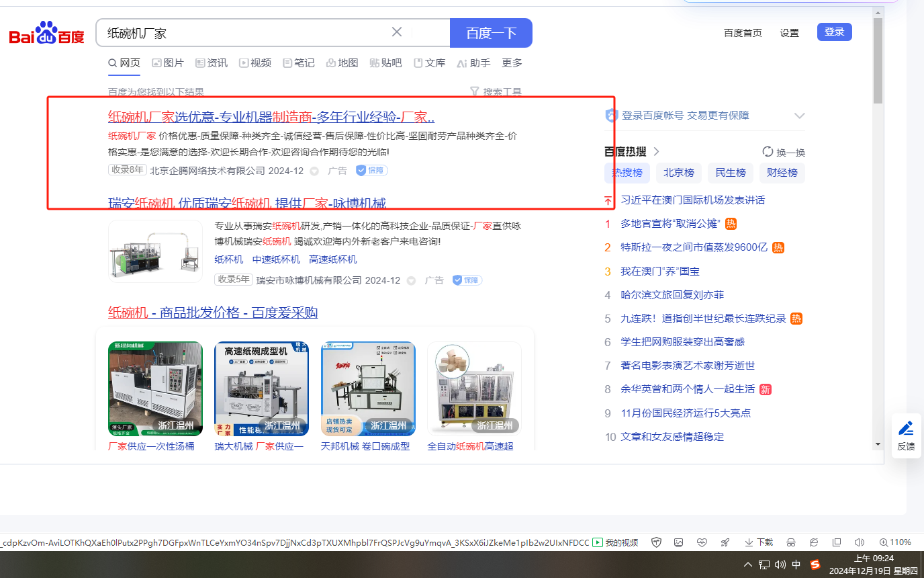This screenshot has height=578, width=924.
Task: Toggle browser sound mute in status bar
Action: tap(859, 542)
